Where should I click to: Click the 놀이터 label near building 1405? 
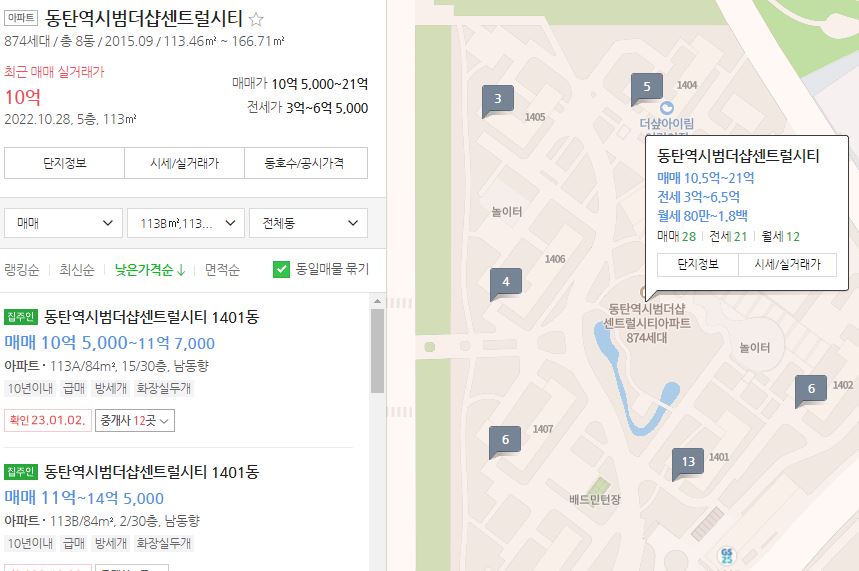coord(507,212)
